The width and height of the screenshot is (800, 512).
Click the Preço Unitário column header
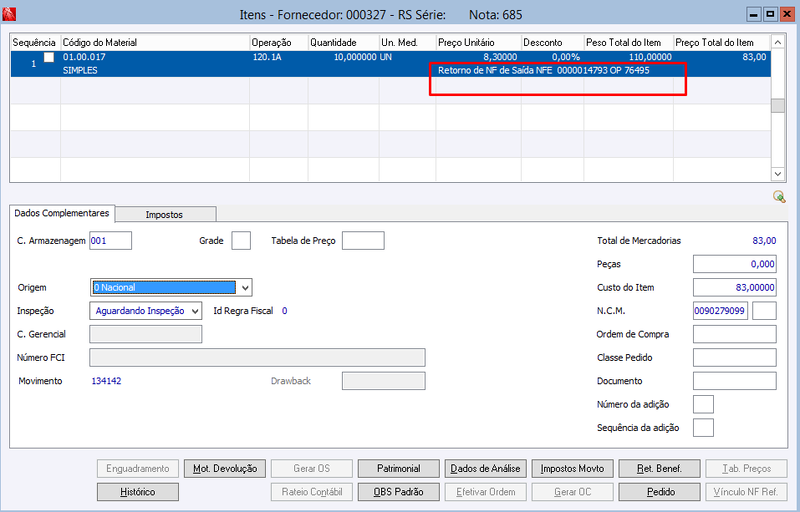479,42
